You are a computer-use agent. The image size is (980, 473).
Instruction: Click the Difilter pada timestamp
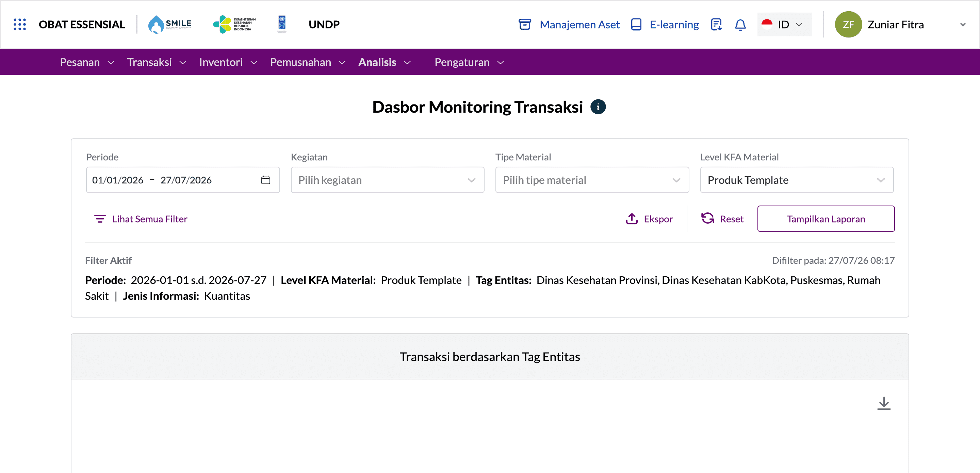click(x=833, y=260)
